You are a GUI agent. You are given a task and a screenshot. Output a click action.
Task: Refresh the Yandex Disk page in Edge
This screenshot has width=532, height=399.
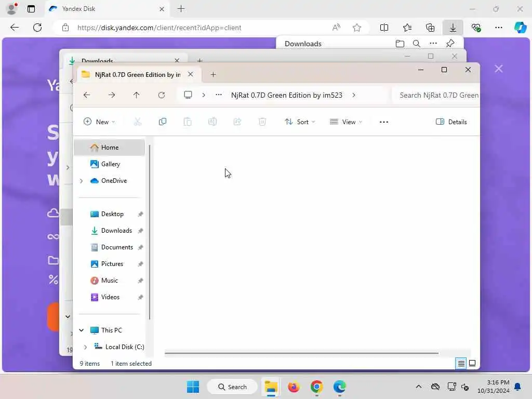37,28
